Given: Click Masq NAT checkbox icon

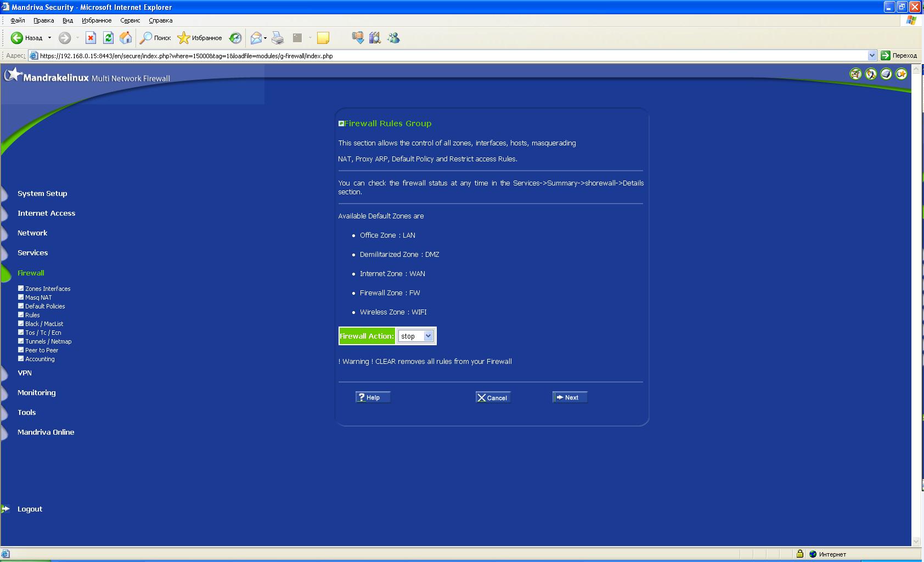Looking at the screenshot, I should click(x=21, y=297).
